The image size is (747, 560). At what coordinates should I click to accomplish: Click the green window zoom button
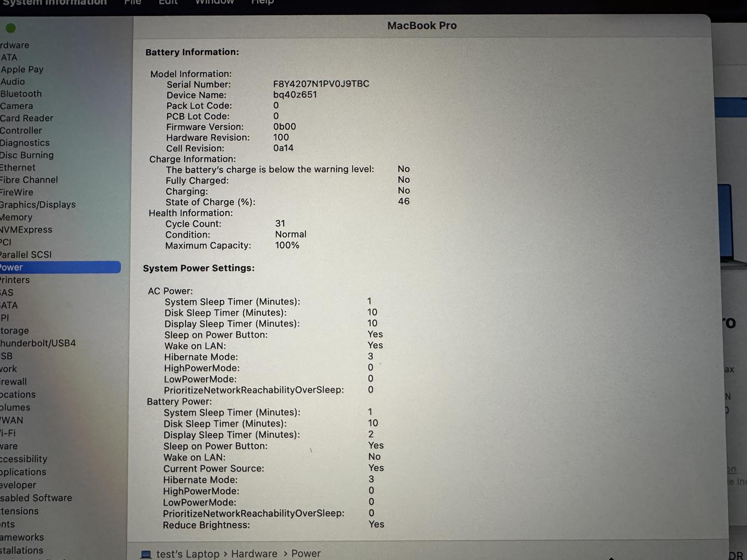10,28
